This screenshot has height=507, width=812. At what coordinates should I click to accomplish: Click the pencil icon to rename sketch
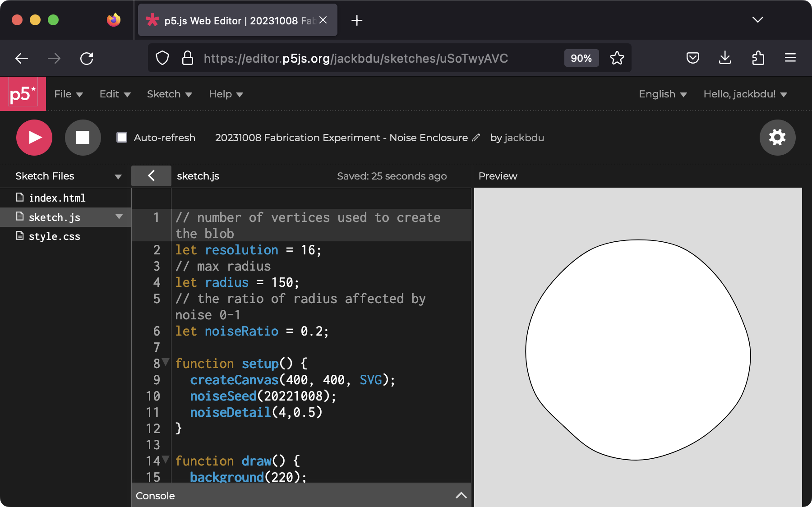point(476,138)
